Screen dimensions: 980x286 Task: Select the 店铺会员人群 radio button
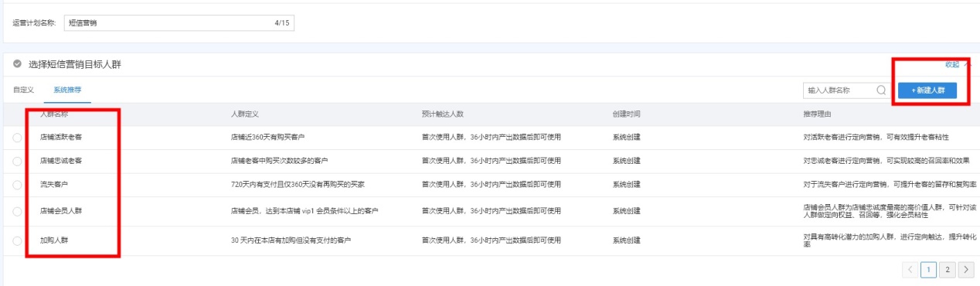click(x=18, y=211)
